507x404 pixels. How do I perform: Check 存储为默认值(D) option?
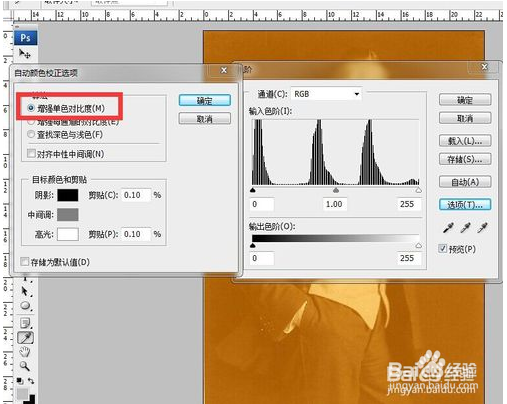coord(24,262)
